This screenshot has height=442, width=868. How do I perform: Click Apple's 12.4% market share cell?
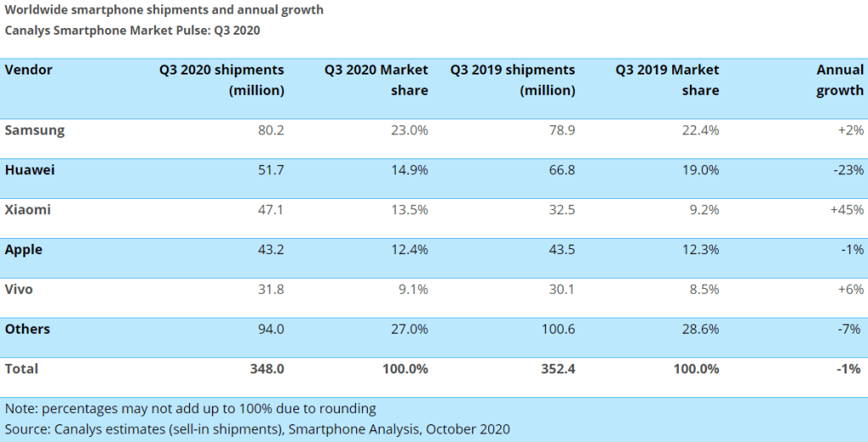tap(410, 250)
